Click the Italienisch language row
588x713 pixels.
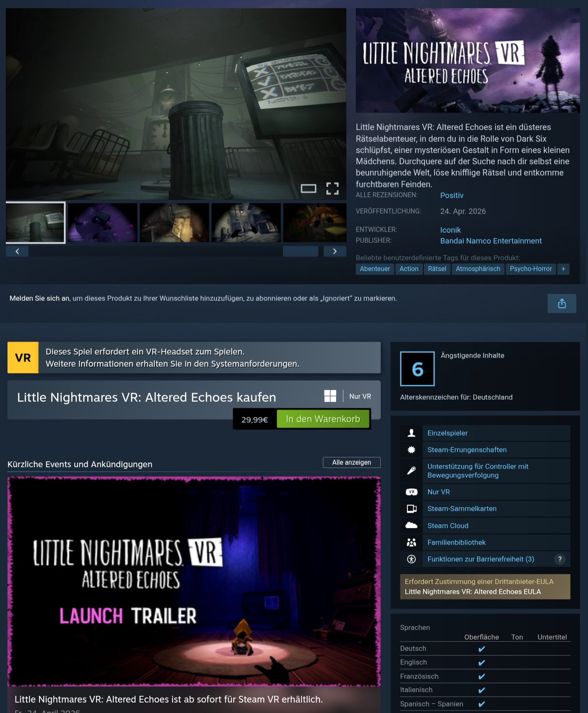(485, 690)
